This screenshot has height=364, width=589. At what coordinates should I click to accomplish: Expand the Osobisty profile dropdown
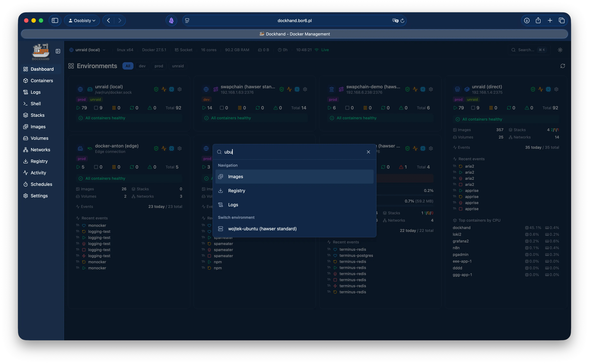pyautogui.click(x=82, y=20)
